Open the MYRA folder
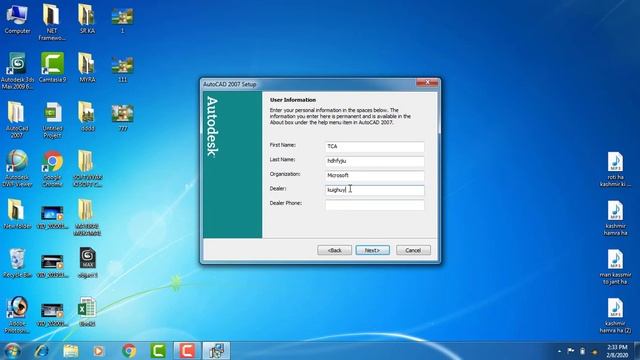Image resolution: width=640 pixels, height=360 pixels. (x=87, y=67)
